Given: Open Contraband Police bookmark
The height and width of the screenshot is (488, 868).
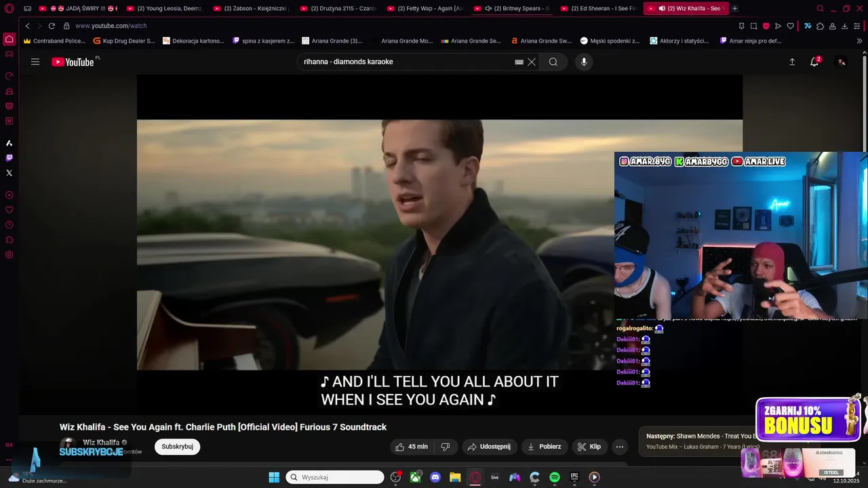Looking at the screenshot, I should (54, 41).
